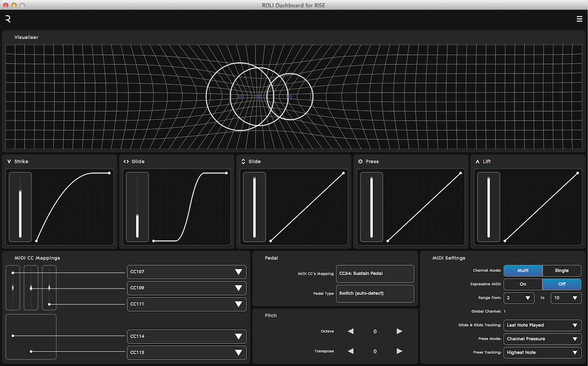The image size is (588, 366).
Task: Click the Strike panel header icon
Action: click(9, 161)
